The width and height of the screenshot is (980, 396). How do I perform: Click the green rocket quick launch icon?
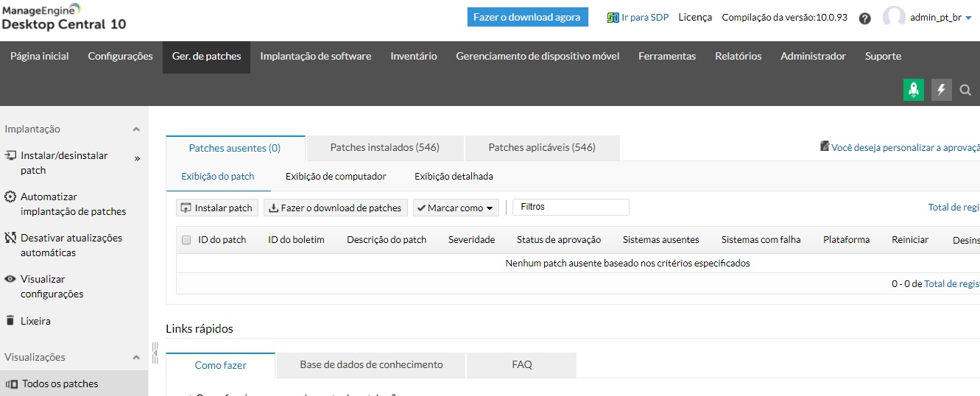pyautogui.click(x=913, y=90)
